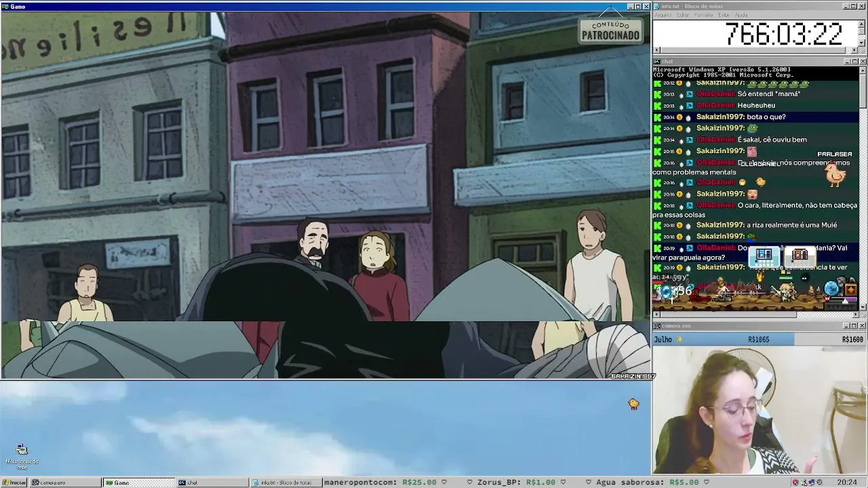868x488 pixels.
Task: Click the Iniciar start button
Action: [x=14, y=483]
